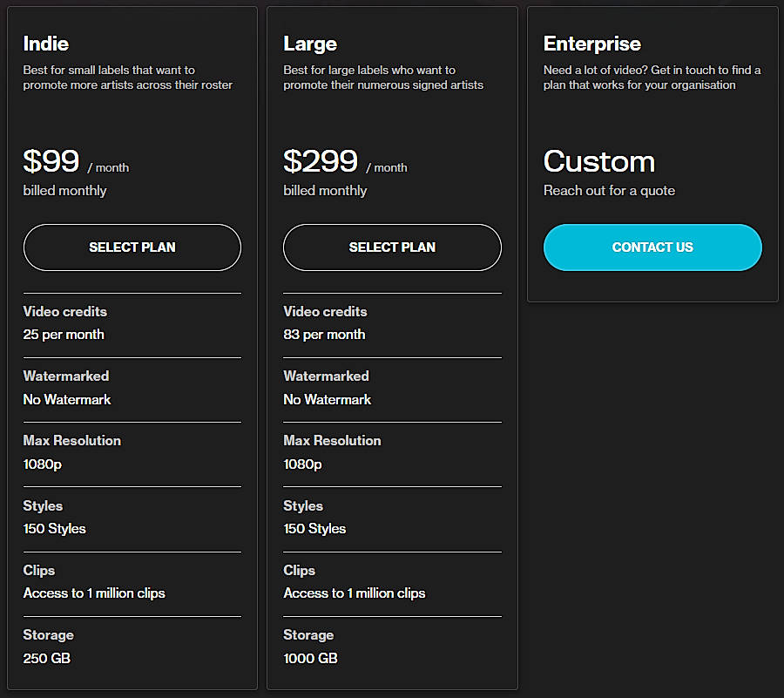Image resolution: width=784 pixels, height=698 pixels.
Task: Click the Custom price heading
Action: 599,161
